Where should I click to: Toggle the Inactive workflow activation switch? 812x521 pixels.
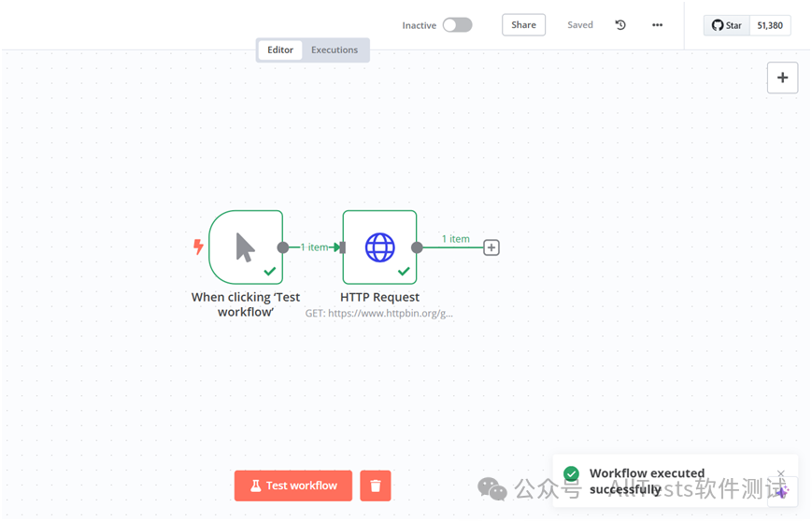(x=457, y=25)
